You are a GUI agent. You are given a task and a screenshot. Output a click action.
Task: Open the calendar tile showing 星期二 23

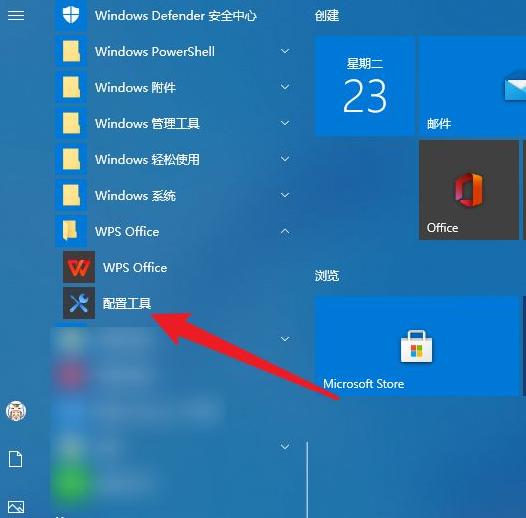click(x=365, y=86)
